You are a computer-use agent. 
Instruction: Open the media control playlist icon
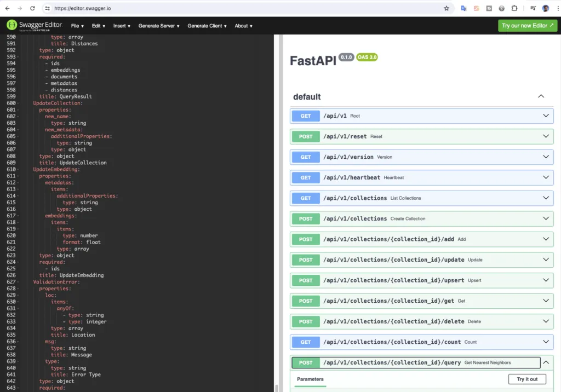coord(533,8)
